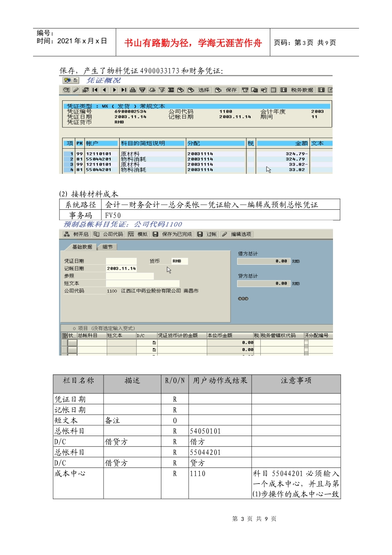The width and height of the screenshot is (392, 555).
Task: Click table cell 1110 for 成本中心
Action: coord(220,483)
